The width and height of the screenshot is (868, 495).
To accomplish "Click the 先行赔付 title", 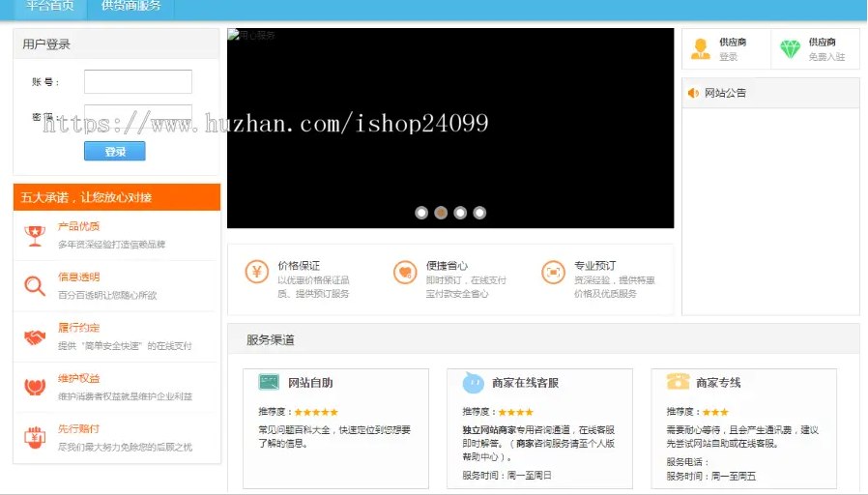I will (x=78, y=428).
